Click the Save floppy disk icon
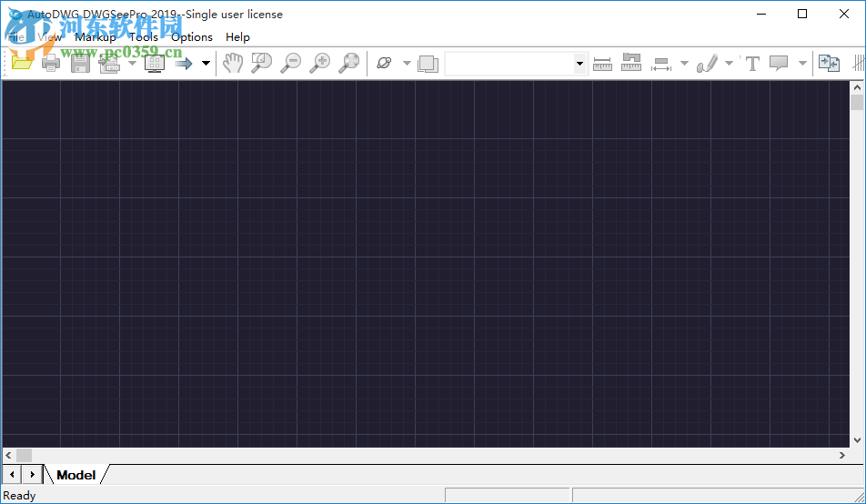 [80, 63]
